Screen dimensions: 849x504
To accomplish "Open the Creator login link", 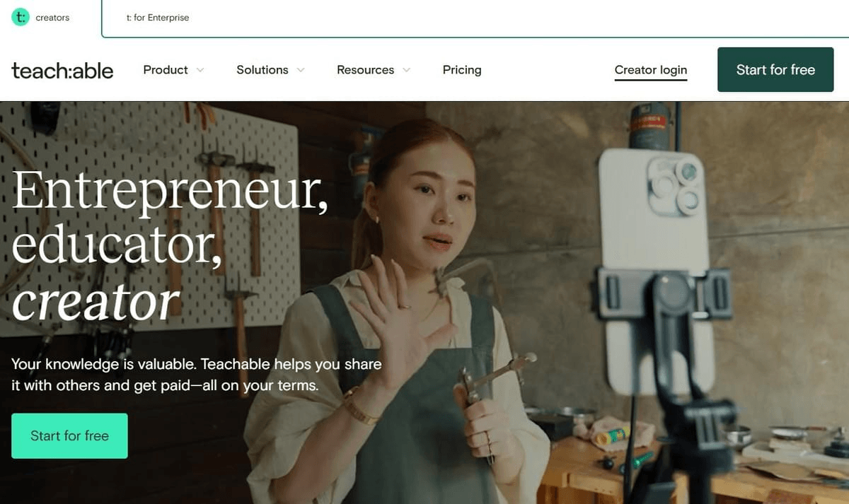I will (x=651, y=70).
